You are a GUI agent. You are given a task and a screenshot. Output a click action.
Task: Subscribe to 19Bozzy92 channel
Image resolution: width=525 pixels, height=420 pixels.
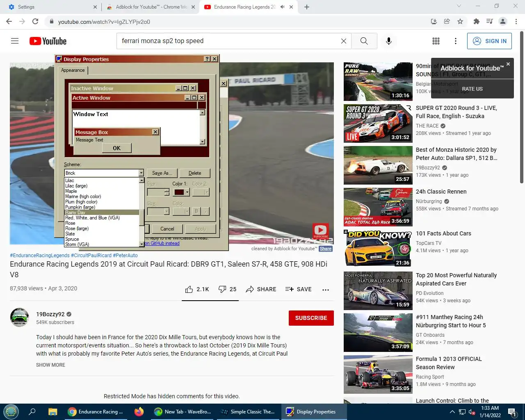[x=311, y=318]
